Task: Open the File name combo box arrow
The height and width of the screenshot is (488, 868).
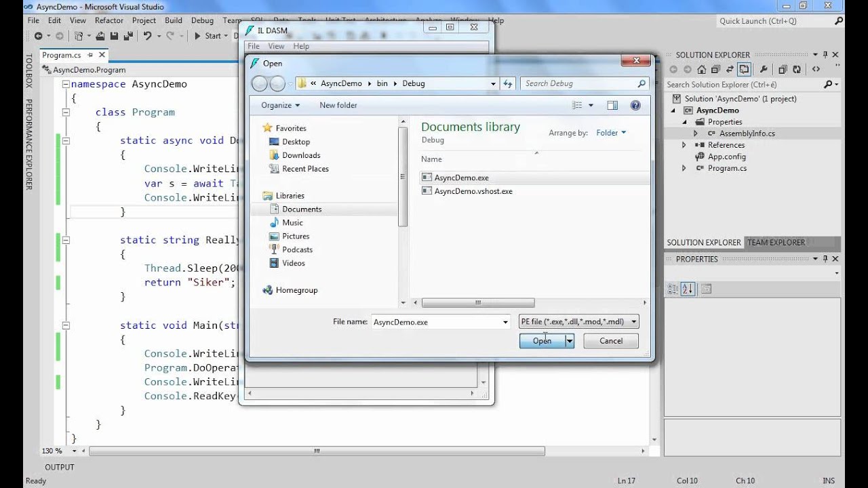Action: [x=505, y=323]
